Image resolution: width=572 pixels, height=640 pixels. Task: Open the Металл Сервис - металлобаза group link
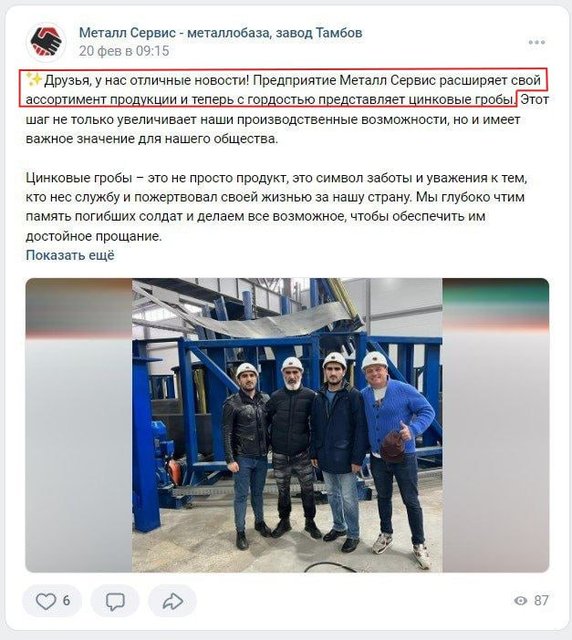pyautogui.click(x=220, y=33)
